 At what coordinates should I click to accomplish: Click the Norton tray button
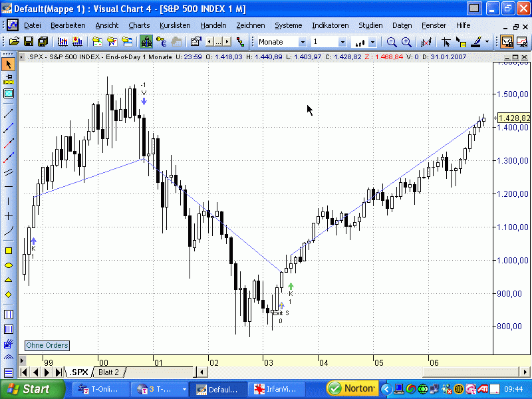pos(352,388)
